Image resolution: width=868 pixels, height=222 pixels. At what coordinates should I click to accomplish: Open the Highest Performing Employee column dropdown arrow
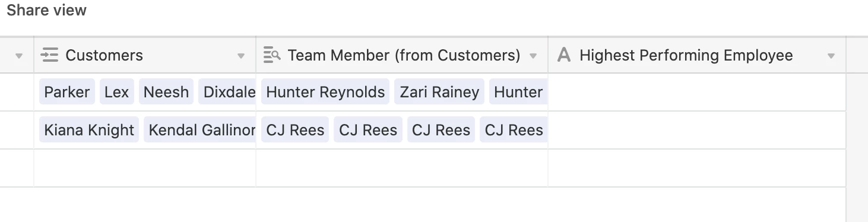[831, 56]
